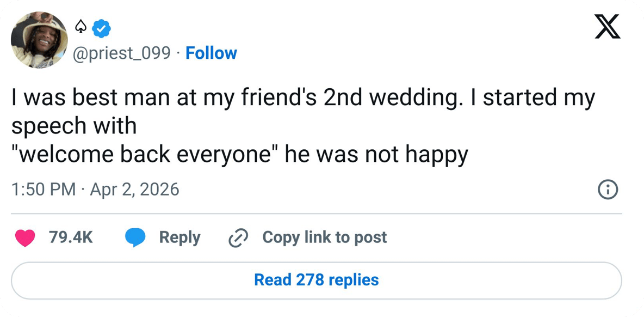Viewport: 644px width, 317px height.
Task: Click the tweet's first line about best man
Action: 302,98
